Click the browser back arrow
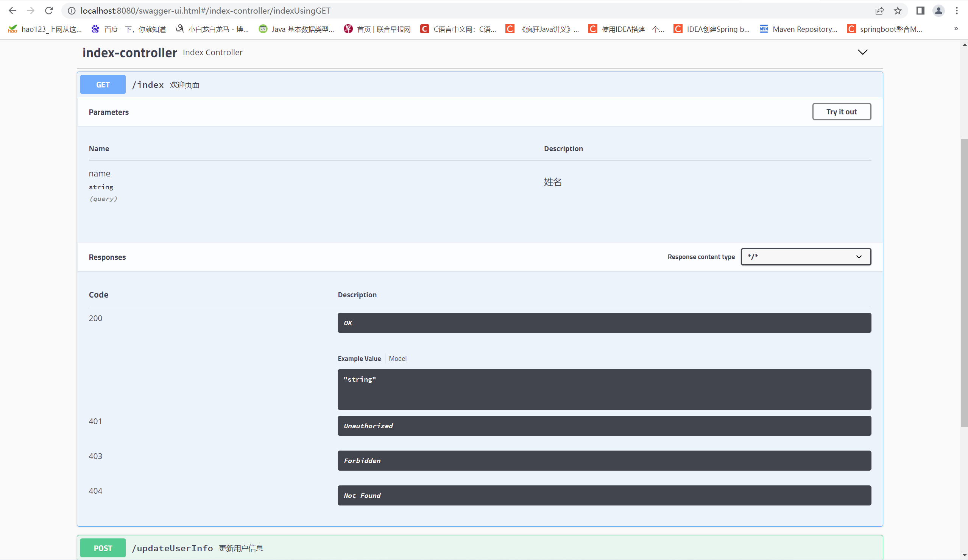 pos(12,11)
